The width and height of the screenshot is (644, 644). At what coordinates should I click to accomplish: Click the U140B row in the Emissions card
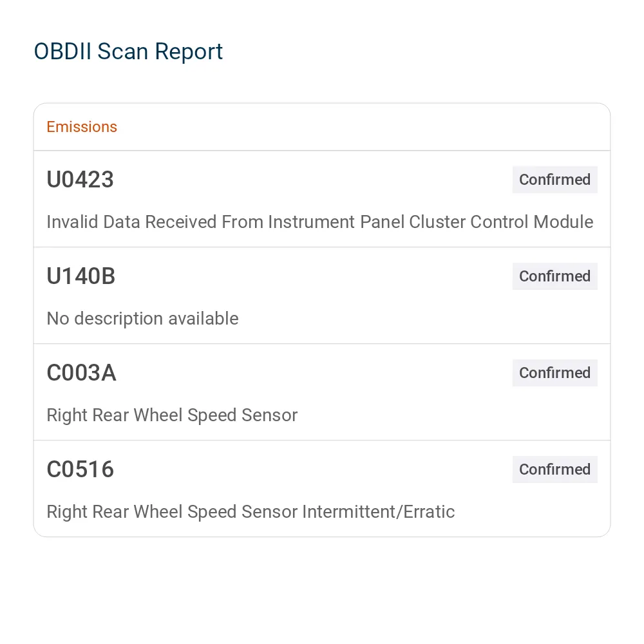(322, 296)
